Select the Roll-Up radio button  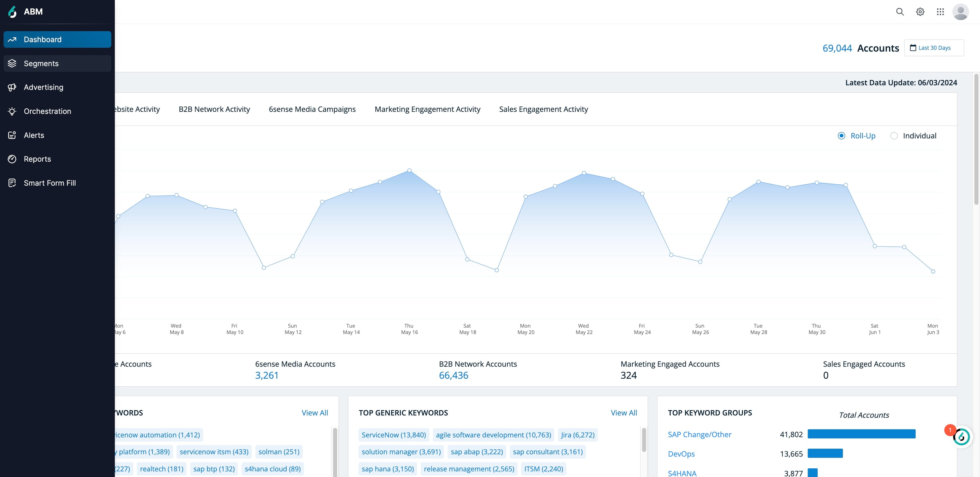click(x=841, y=136)
